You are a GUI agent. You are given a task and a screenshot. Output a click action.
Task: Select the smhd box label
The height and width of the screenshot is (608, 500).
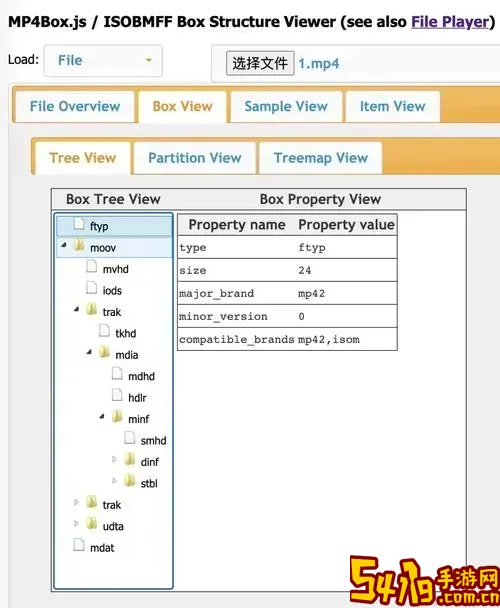click(154, 441)
